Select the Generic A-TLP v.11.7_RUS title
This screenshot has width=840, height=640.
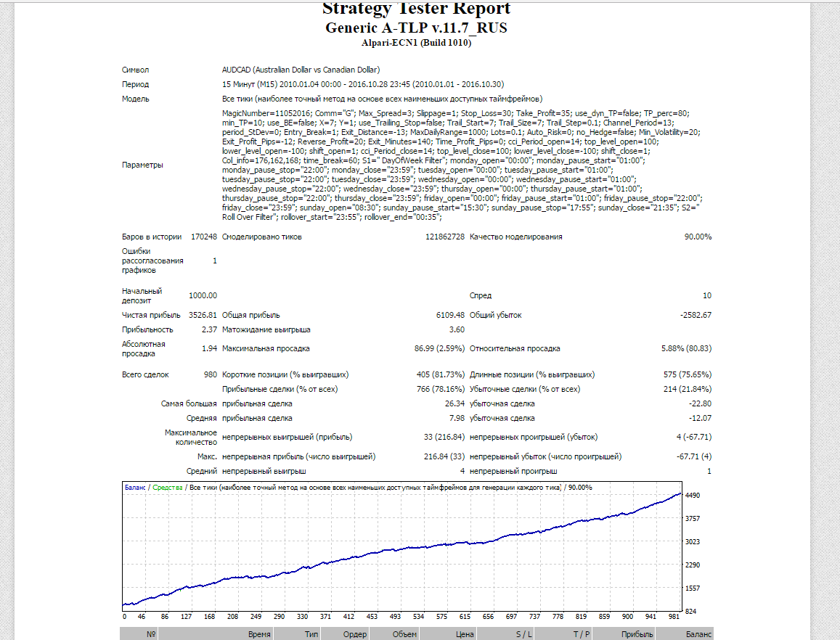pos(416,28)
